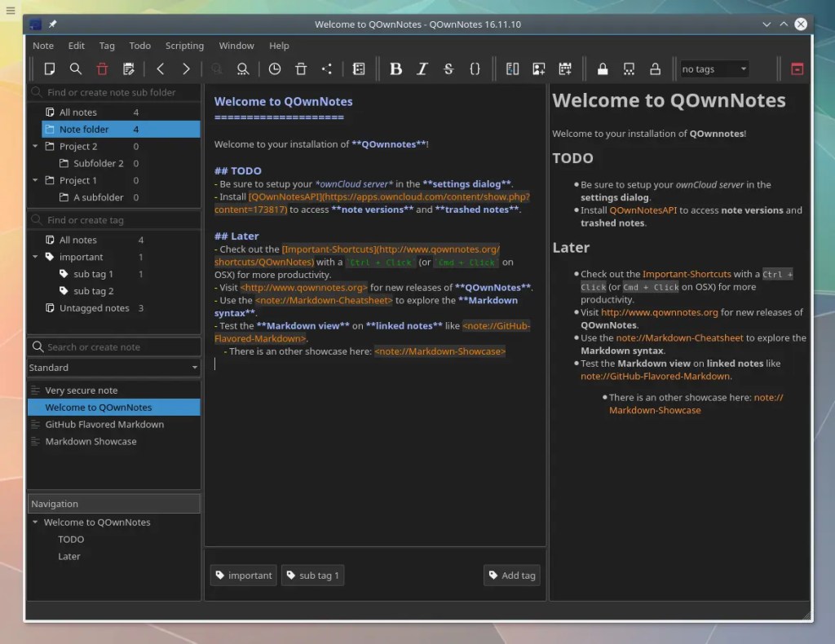Toggle bold formatting
This screenshot has height=644, width=835.
(x=395, y=69)
